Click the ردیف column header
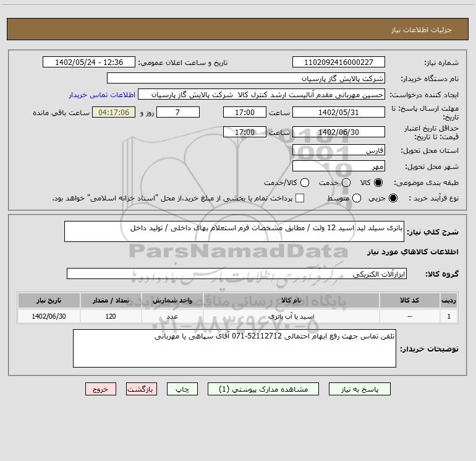The width and height of the screenshot is (476, 461). [x=449, y=301]
